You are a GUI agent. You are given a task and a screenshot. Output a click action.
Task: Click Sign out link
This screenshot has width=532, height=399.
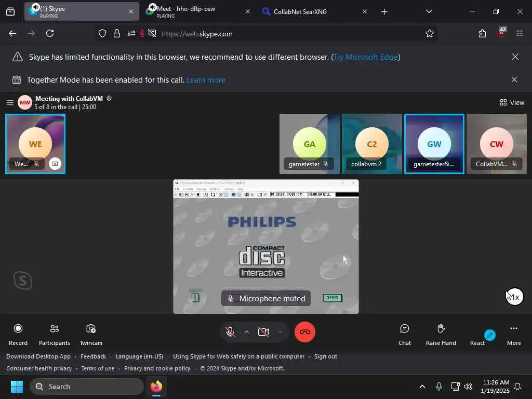pos(325,356)
